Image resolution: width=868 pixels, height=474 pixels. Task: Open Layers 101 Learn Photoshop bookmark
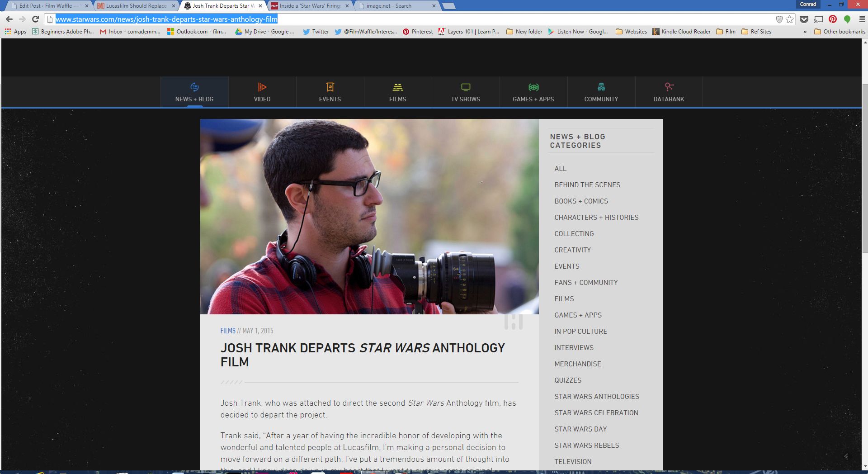[469, 32]
